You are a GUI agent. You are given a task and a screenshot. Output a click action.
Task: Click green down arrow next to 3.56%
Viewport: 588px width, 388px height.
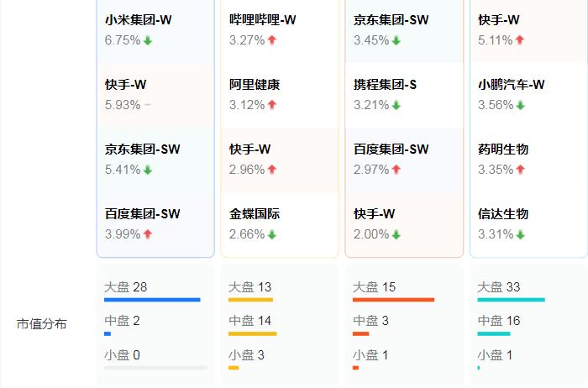(520, 105)
